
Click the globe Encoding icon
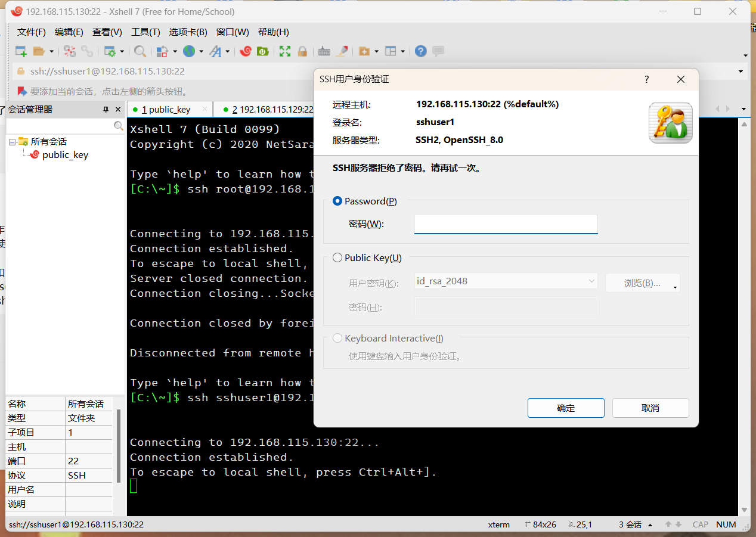click(x=189, y=51)
